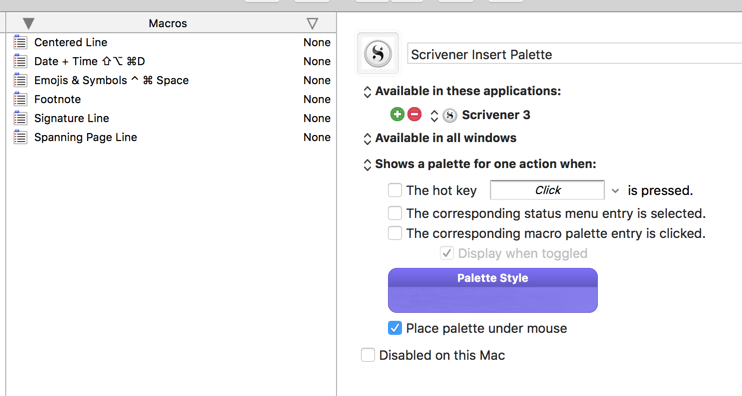Check the corresponding status menu entry option

(395, 213)
